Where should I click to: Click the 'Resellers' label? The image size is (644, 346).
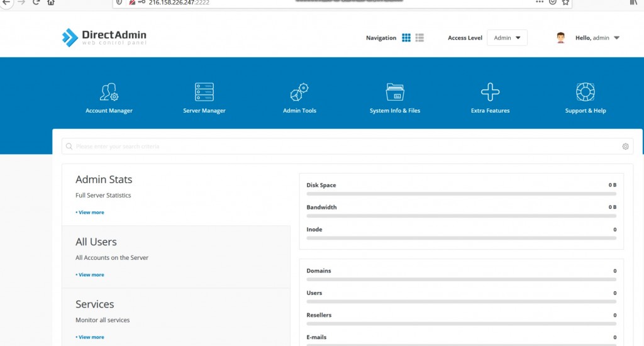coord(319,316)
